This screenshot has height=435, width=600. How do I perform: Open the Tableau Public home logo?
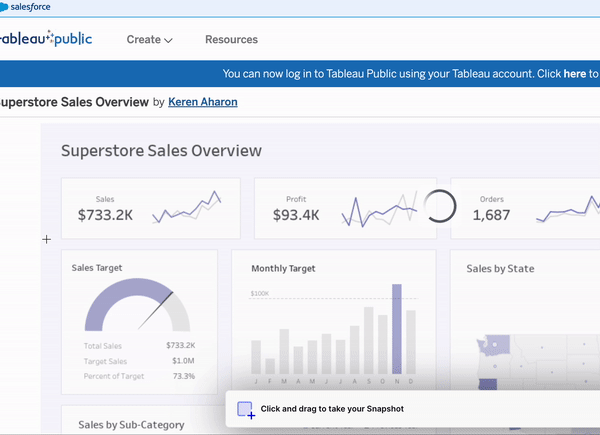[x=46, y=39]
